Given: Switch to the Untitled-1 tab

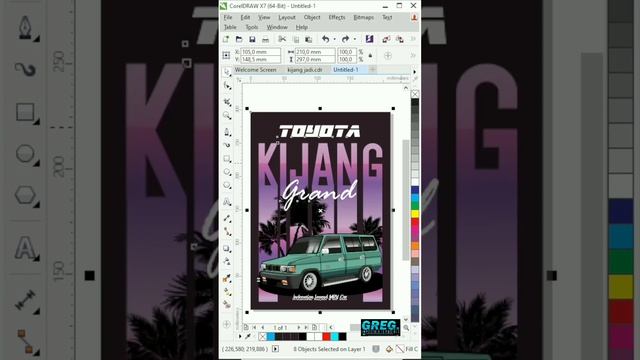Looking at the screenshot, I should pyautogui.click(x=345, y=70).
